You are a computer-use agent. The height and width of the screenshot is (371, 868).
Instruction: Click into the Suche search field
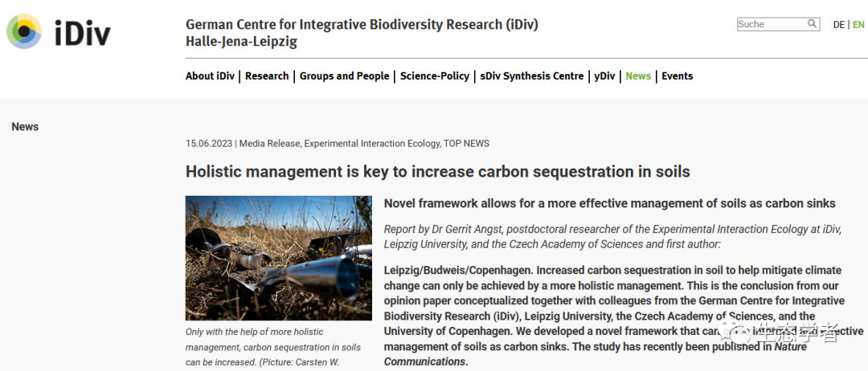coord(770,24)
